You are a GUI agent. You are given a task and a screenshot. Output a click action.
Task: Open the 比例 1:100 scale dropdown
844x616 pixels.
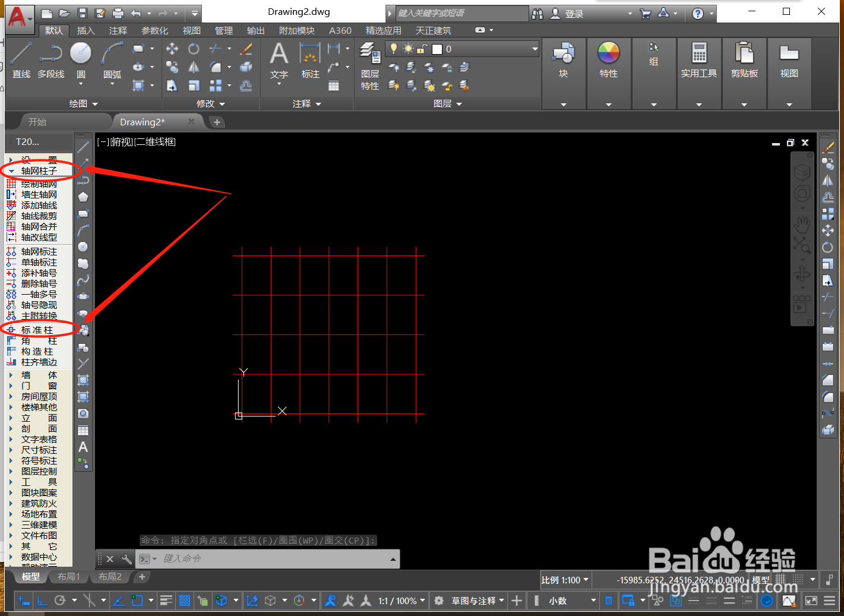[x=565, y=580]
